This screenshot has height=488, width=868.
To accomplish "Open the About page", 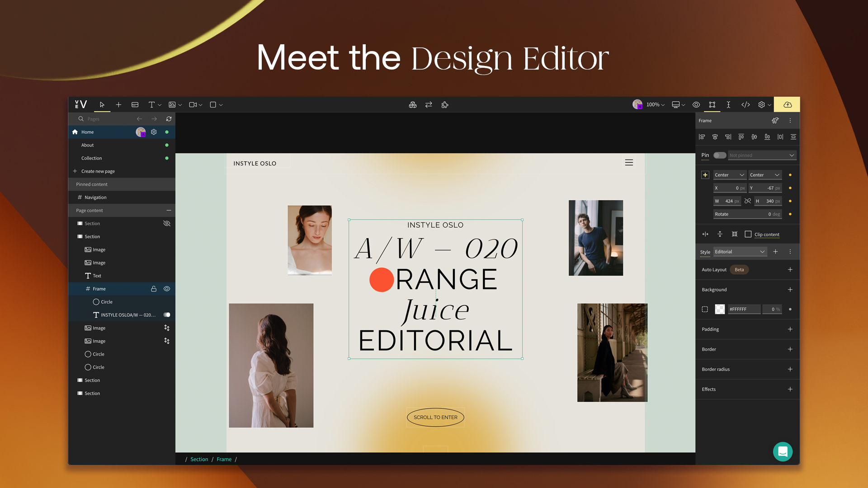I will pyautogui.click(x=88, y=145).
